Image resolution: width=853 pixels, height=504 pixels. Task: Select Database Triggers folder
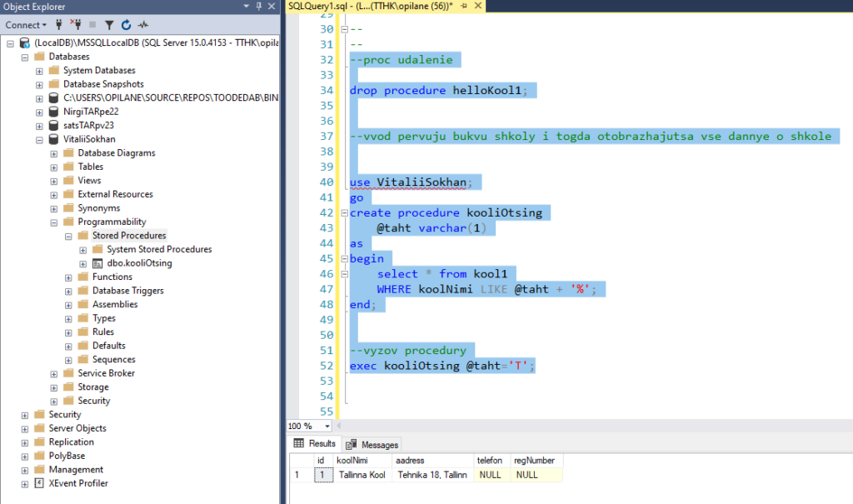[127, 291]
